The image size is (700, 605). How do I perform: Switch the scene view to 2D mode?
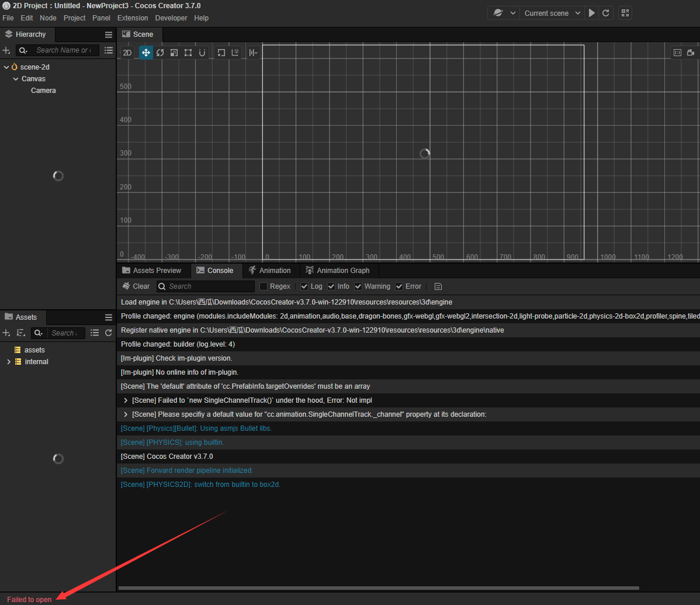[127, 52]
